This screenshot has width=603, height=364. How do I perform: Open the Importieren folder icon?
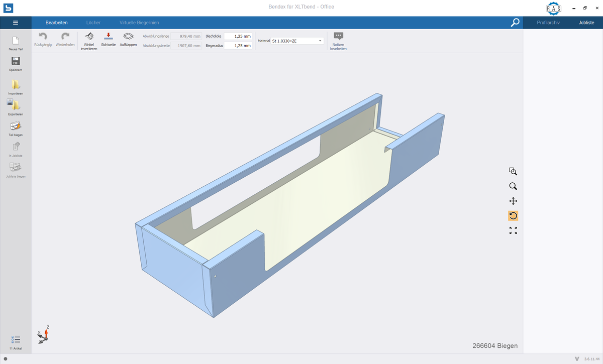pyautogui.click(x=16, y=85)
